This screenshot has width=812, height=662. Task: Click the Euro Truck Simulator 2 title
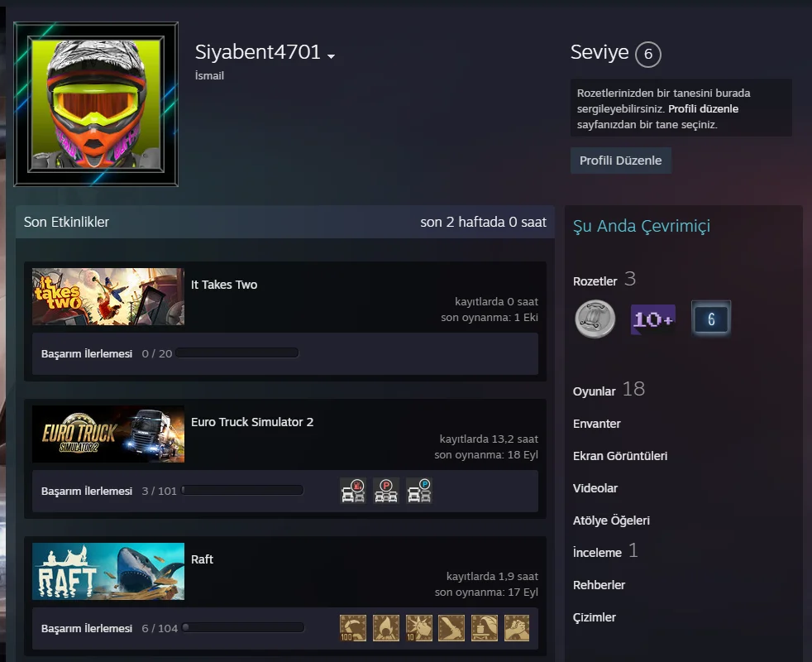(252, 422)
